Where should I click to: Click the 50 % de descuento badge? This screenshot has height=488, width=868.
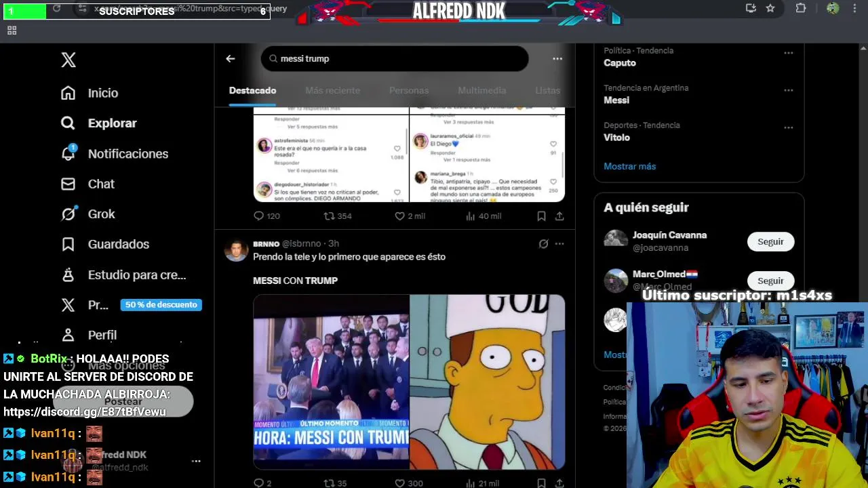pyautogui.click(x=161, y=305)
